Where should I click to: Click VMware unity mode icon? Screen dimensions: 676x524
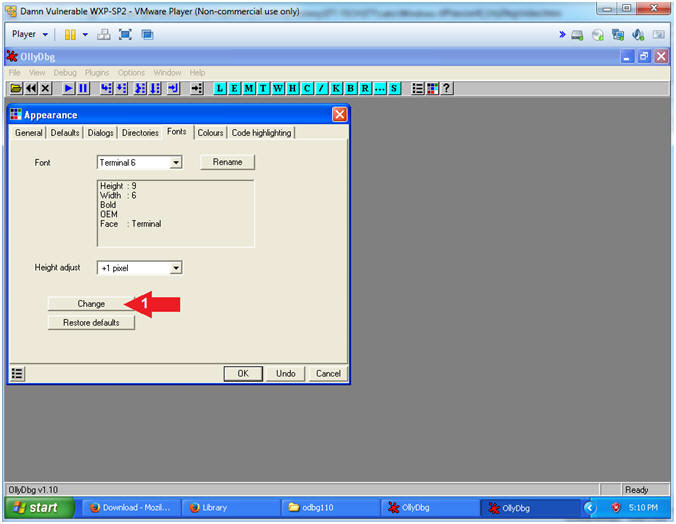coord(147,35)
